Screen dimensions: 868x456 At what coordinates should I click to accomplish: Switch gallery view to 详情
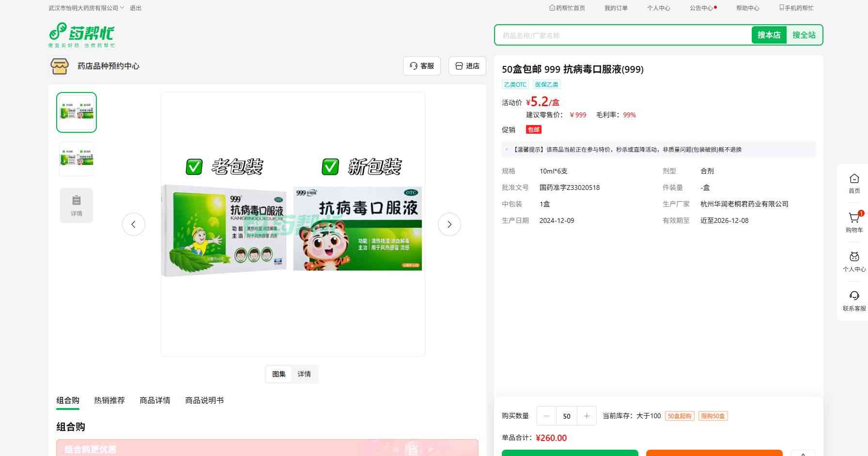click(304, 374)
